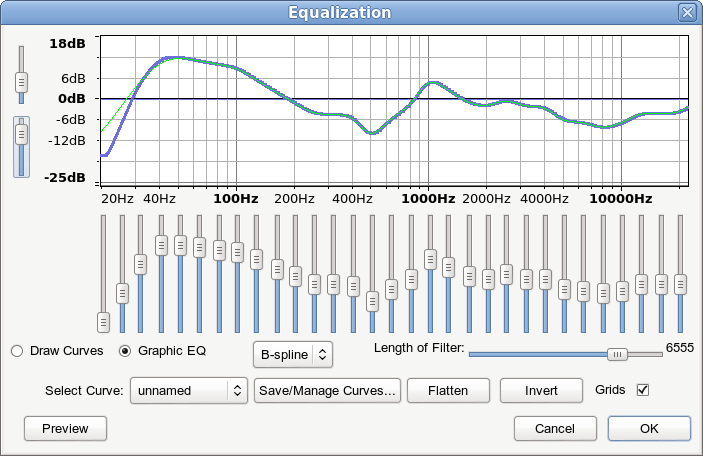Screen dimensions: 703x456
Task: Select the Graphic EQ radio button
Action: (x=125, y=351)
